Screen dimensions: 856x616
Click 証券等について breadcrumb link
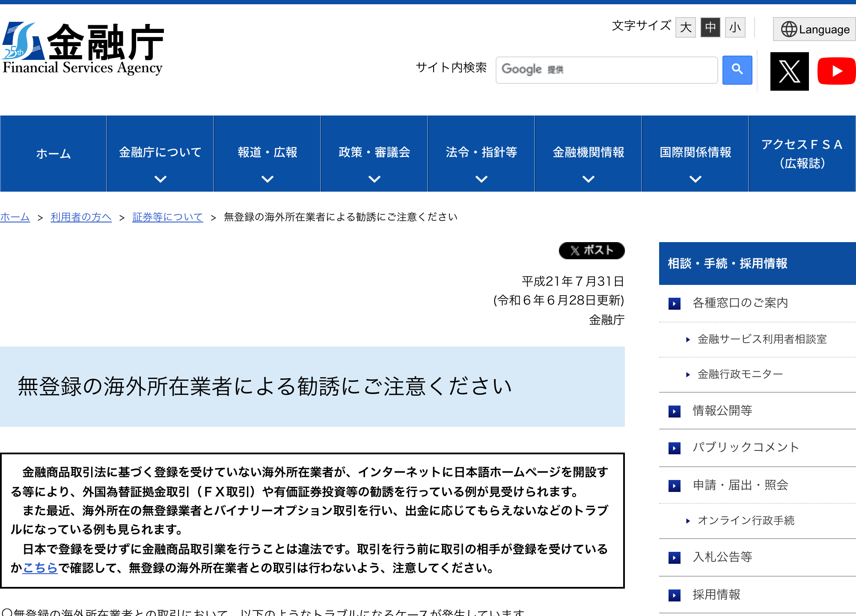coord(167,217)
